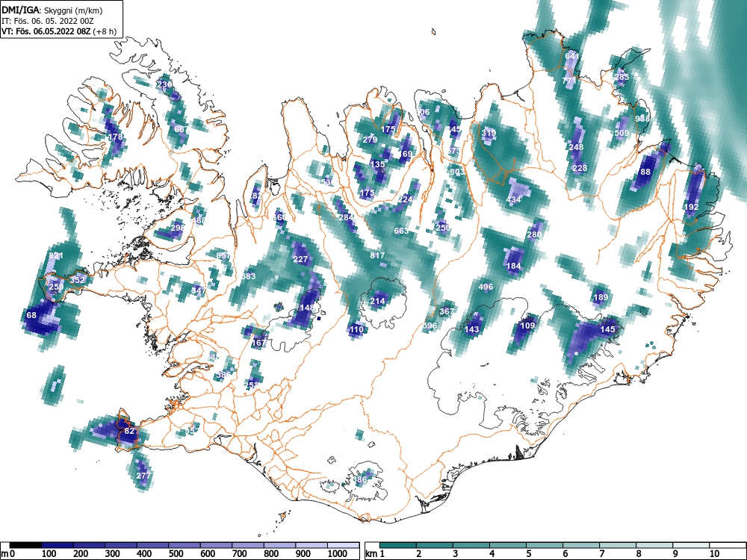Click the visibility value 259 on the map

point(56,287)
